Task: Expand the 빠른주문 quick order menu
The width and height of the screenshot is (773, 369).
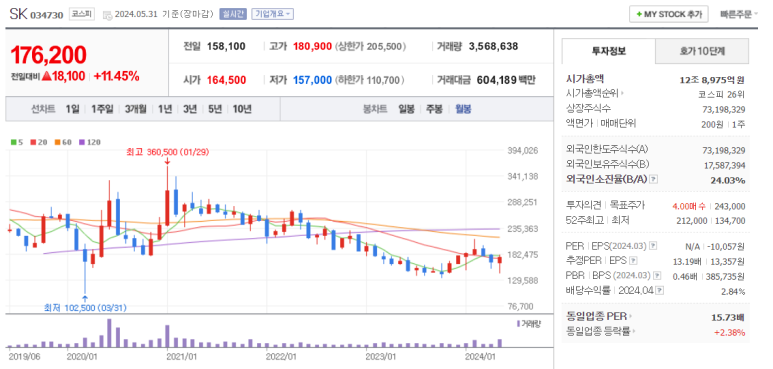Action: pos(739,14)
